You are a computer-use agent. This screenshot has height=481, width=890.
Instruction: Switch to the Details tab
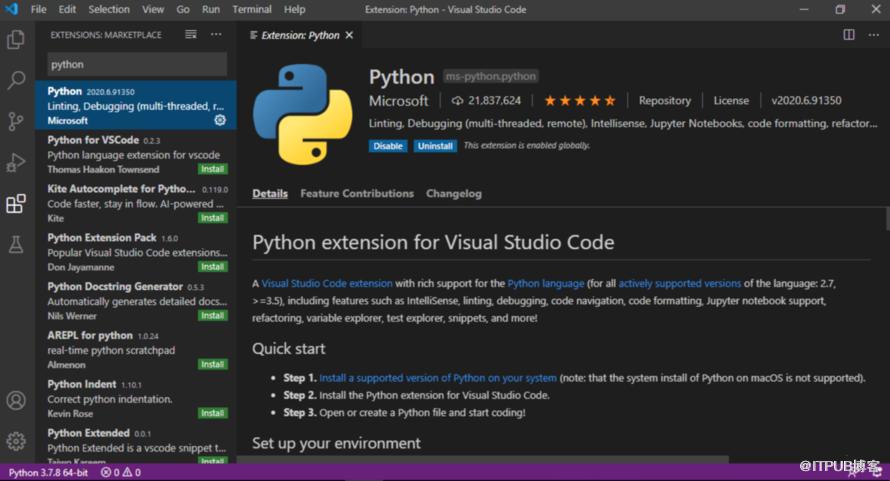(270, 194)
